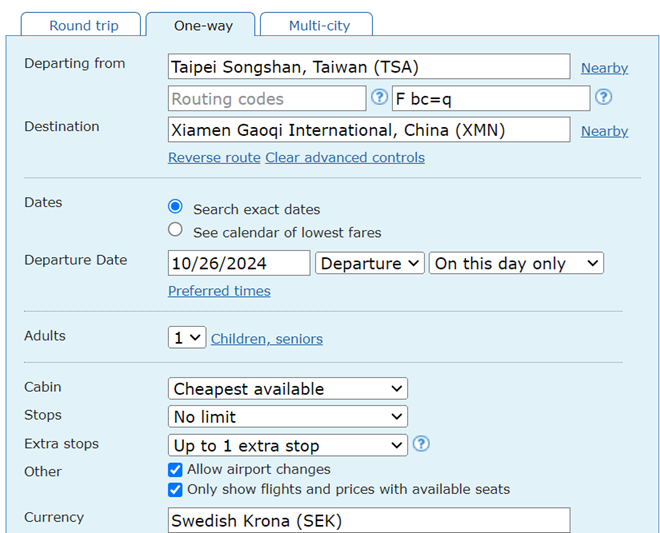The width and height of the screenshot is (660, 533).
Task: Click help icon beside Routing codes field
Action: (x=379, y=98)
